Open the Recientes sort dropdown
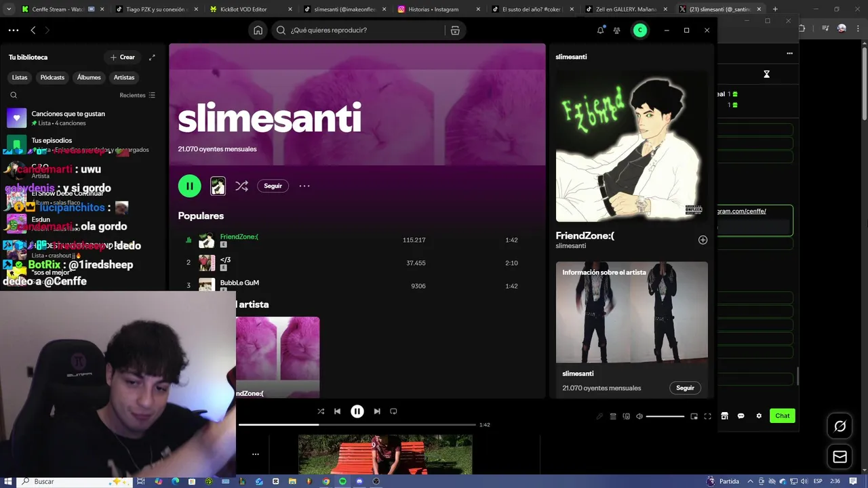This screenshot has width=868, height=488. [137, 95]
